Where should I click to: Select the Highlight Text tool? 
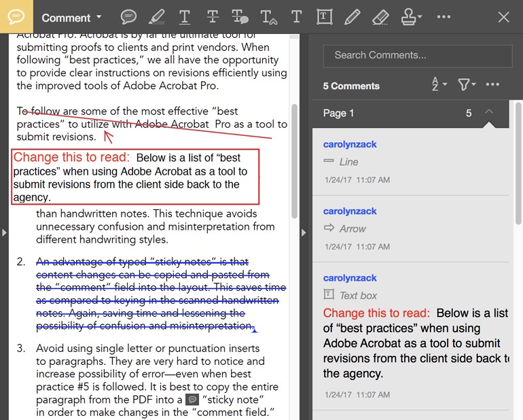click(x=156, y=17)
